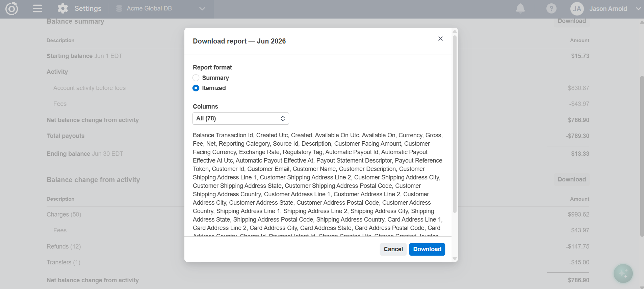This screenshot has width=644, height=289.
Task: Click the Settings gear icon
Action: click(x=62, y=8)
